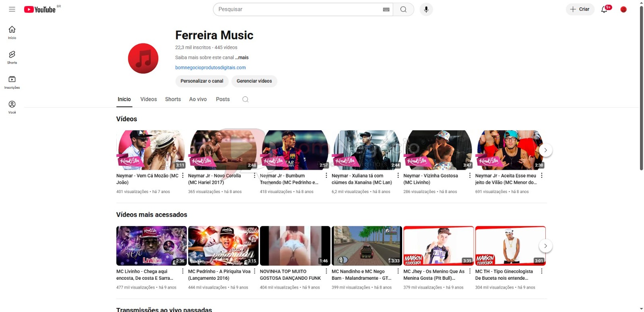Open MC Jhey - Os Menino thumbnail
This screenshot has width=644, height=312.
tap(438, 245)
